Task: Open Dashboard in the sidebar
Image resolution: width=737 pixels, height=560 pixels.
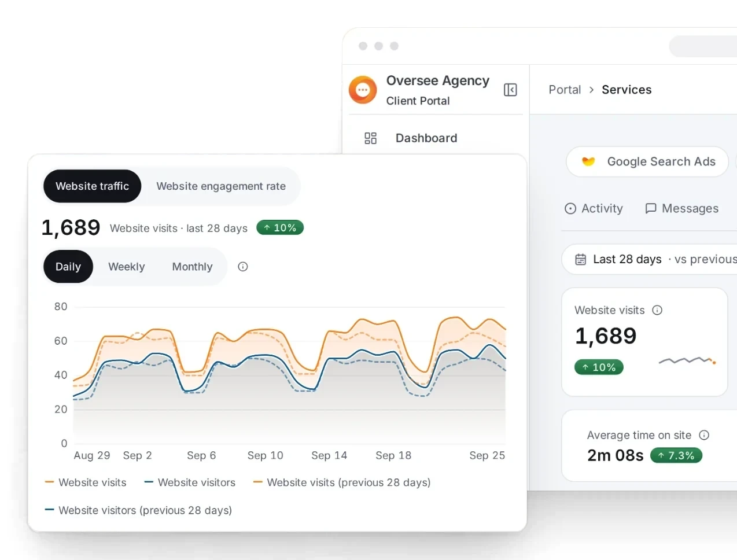Action: tap(426, 138)
